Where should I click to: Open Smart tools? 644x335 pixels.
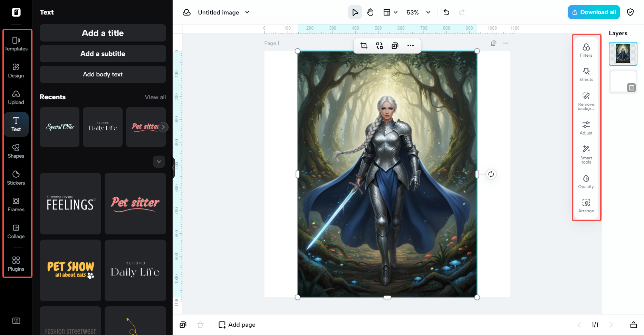coord(586,154)
